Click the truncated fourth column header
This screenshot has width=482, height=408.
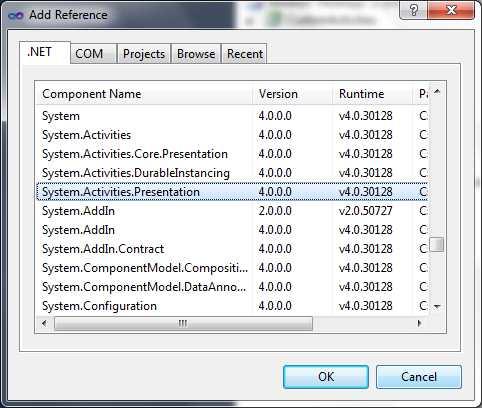click(421, 94)
